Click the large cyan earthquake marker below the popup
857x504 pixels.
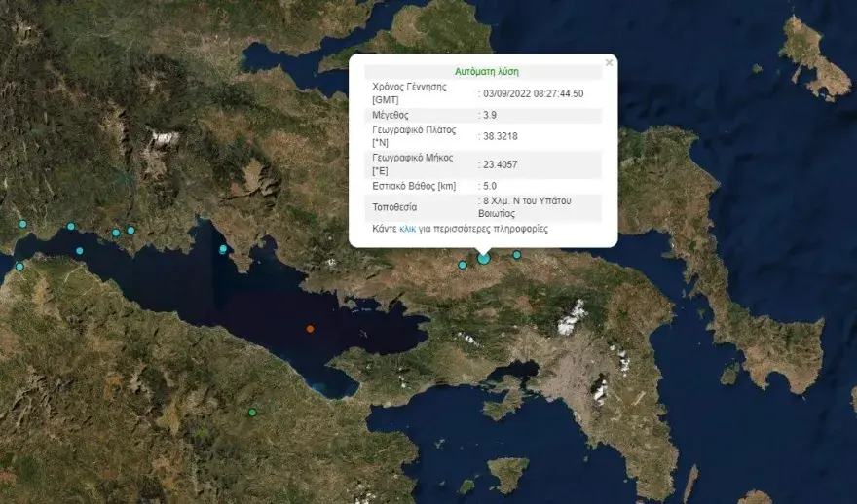[483, 259]
